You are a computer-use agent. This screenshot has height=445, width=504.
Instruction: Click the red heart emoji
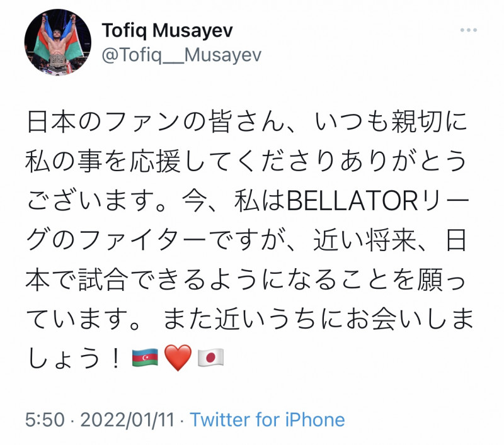click(x=177, y=358)
